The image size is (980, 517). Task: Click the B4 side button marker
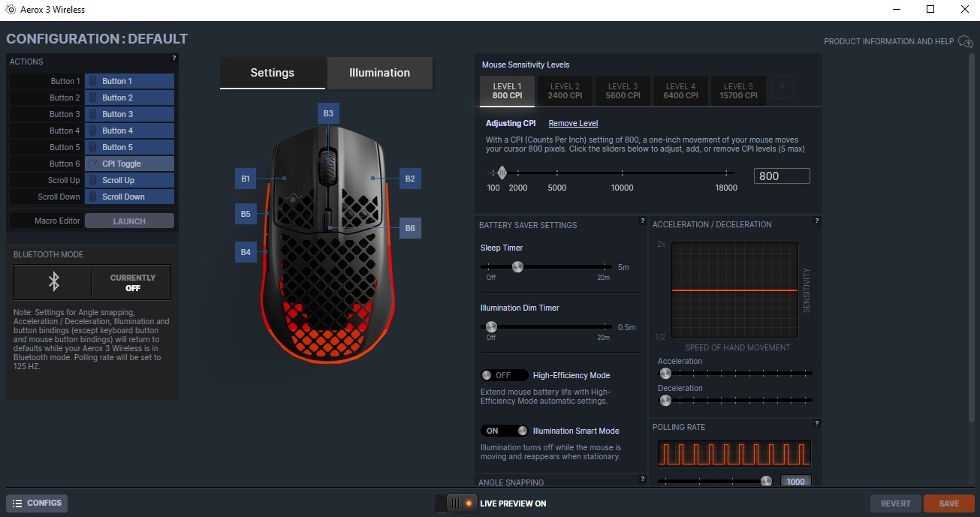coord(246,252)
